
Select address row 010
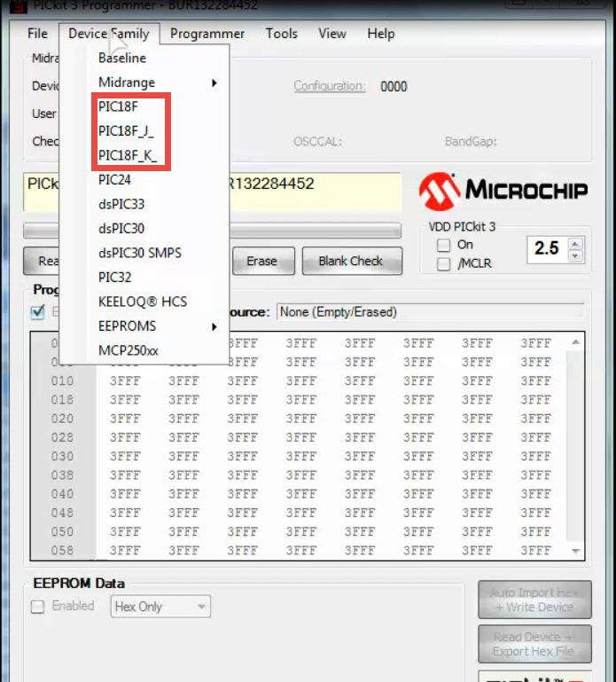click(x=62, y=381)
